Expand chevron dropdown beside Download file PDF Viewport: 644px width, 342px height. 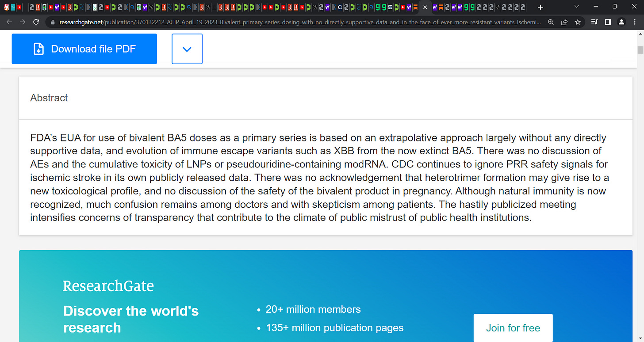click(187, 49)
